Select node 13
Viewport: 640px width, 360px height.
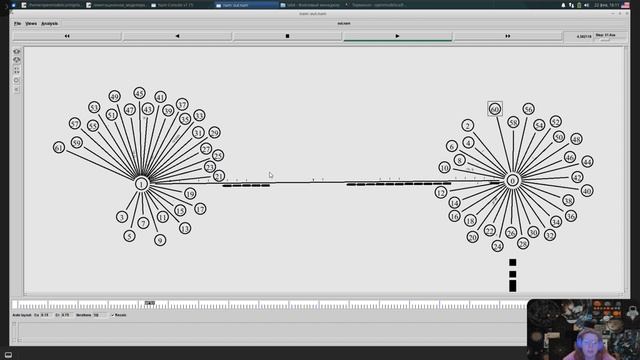click(x=185, y=229)
